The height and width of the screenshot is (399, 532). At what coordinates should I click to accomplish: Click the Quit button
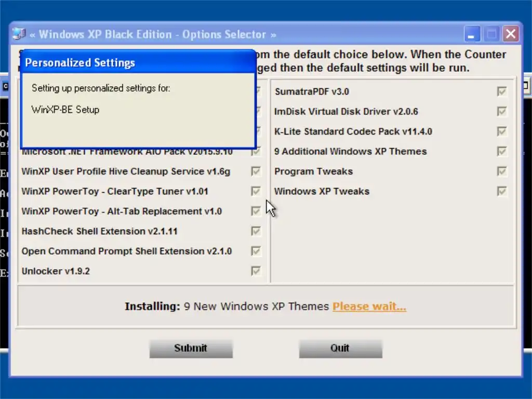pyautogui.click(x=340, y=349)
